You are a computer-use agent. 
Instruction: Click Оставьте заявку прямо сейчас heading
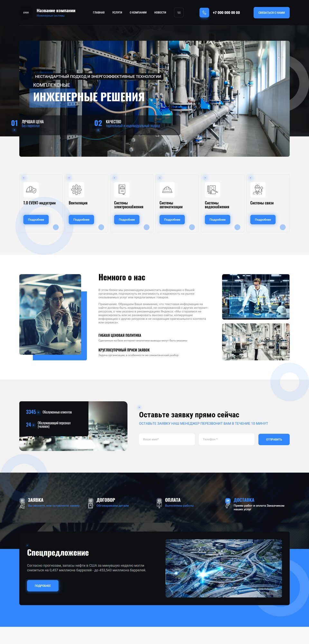(189, 415)
